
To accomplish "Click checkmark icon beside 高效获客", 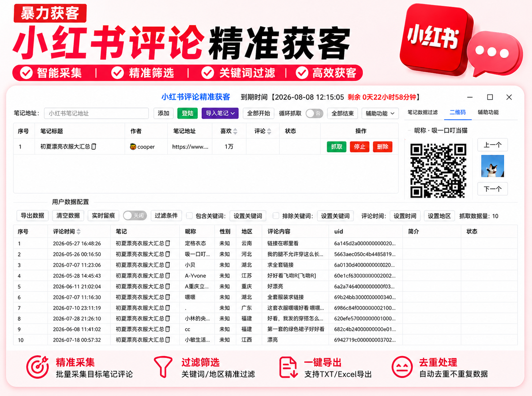I will click(302, 73).
